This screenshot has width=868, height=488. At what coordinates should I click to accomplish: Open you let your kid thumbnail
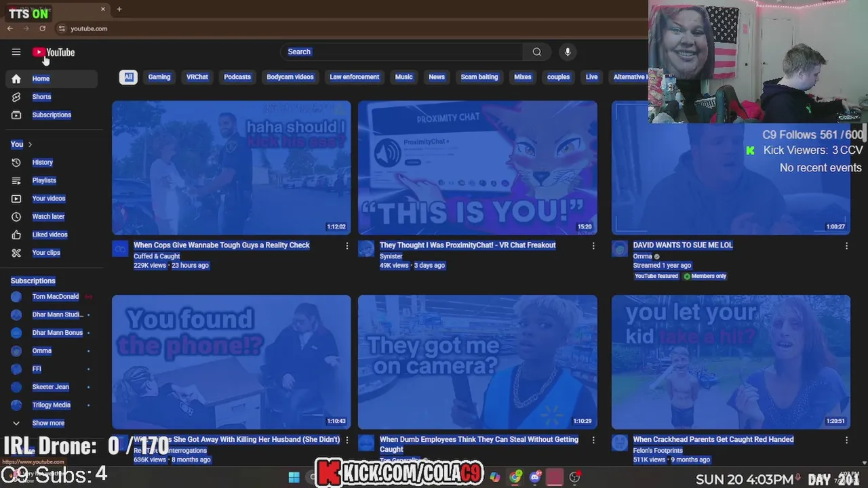(731, 362)
